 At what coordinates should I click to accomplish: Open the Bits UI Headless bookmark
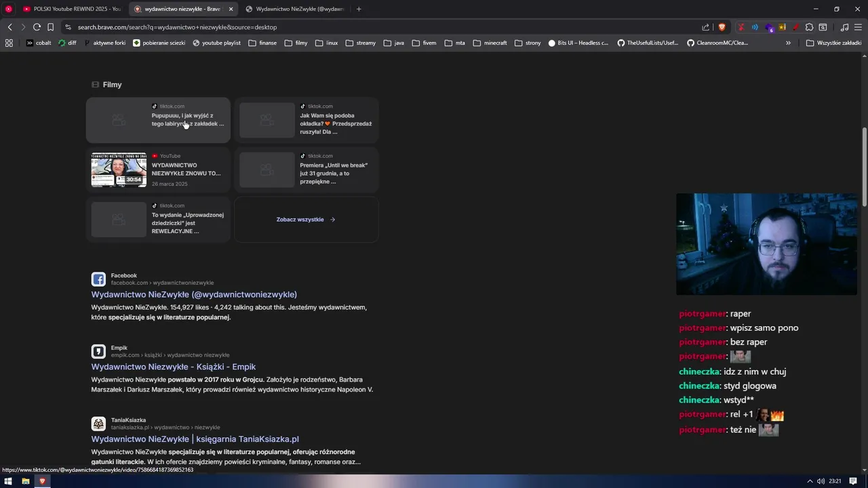[578, 43]
